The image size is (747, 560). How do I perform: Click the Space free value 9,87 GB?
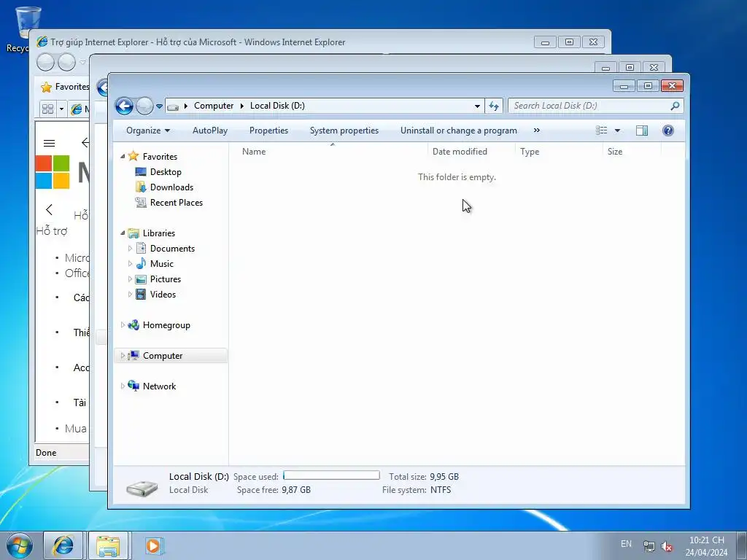click(296, 490)
